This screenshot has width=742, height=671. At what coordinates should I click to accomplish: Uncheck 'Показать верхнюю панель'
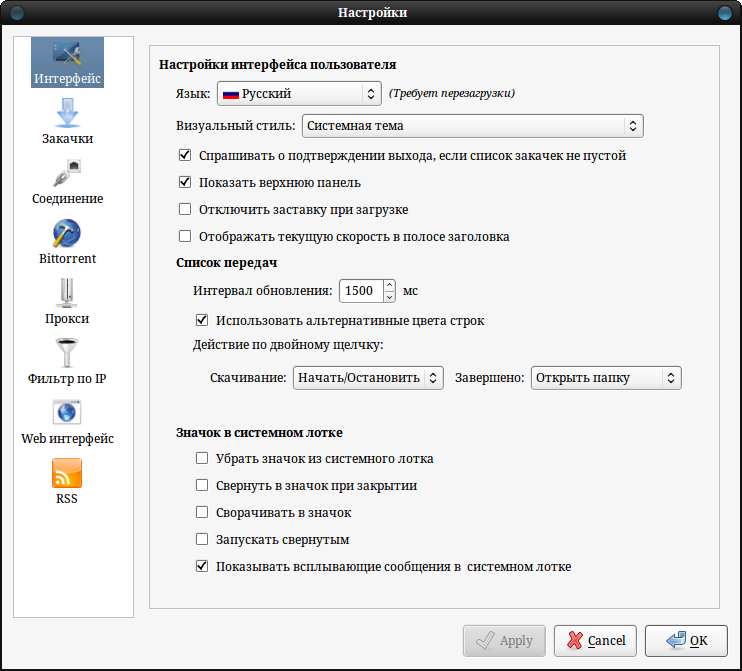185,182
